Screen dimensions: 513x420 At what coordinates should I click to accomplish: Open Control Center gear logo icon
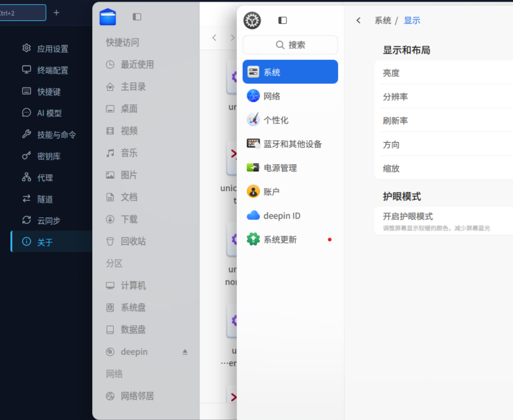(252, 20)
